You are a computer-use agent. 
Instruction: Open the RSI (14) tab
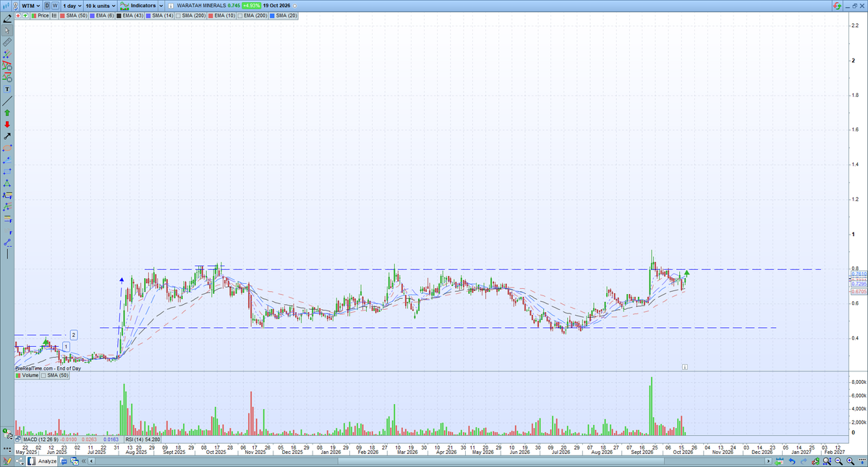point(142,439)
